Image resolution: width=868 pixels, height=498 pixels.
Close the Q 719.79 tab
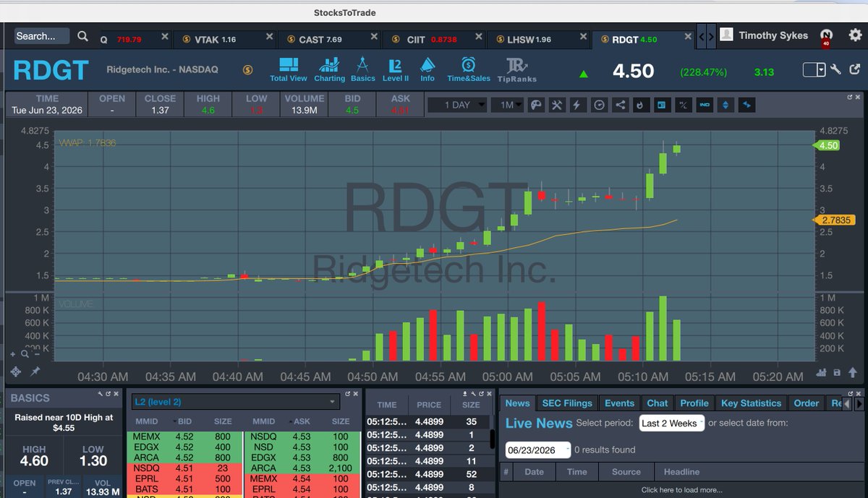tap(164, 36)
